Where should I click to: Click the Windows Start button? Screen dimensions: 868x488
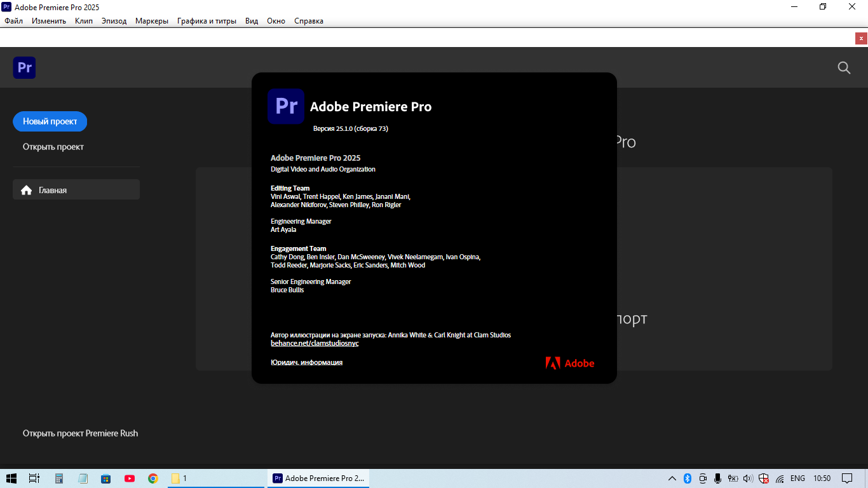11,478
